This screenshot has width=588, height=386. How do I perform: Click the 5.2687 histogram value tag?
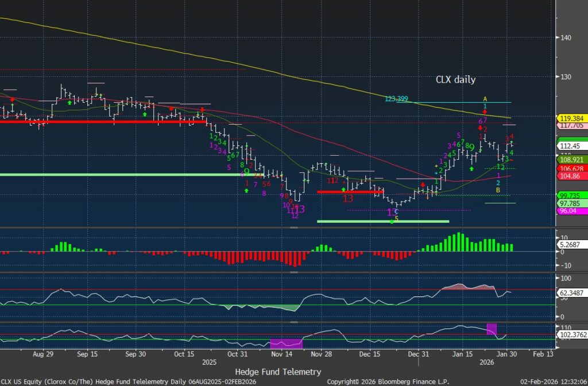click(569, 243)
